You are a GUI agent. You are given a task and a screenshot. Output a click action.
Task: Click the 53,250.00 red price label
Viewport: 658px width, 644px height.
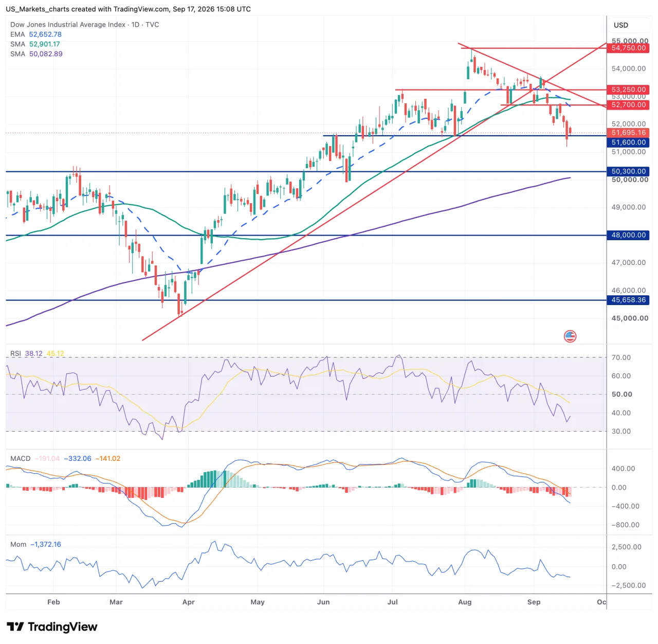[628, 90]
